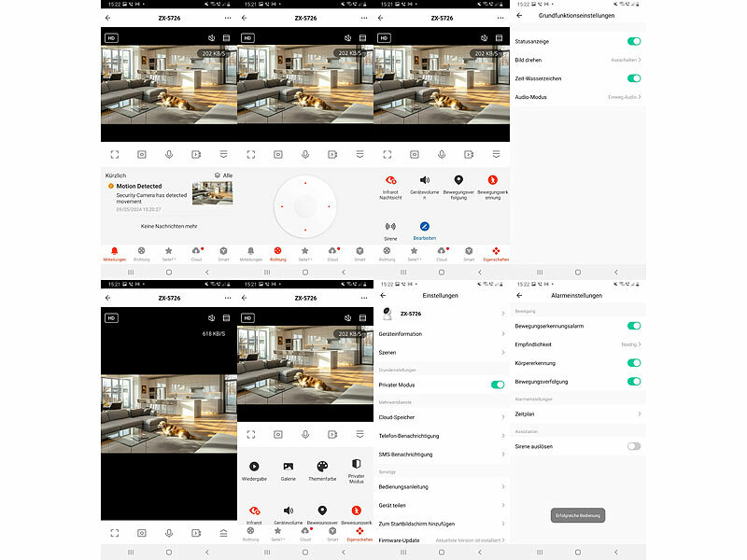747x560 pixels.
Task: Enable the Sirene auslösen switch
Action: (x=634, y=447)
